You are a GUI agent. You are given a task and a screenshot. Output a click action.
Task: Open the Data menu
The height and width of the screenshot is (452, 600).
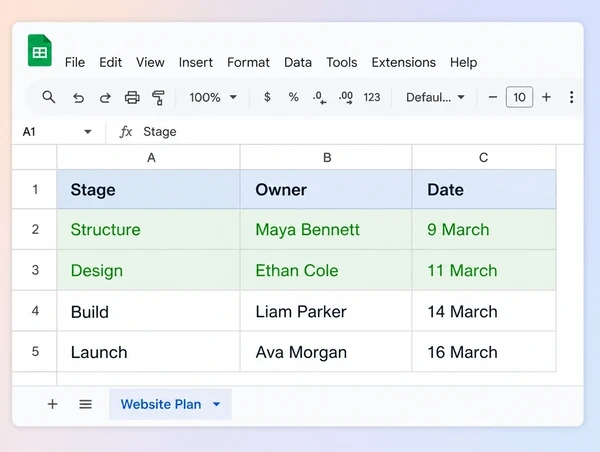(298, 62)
